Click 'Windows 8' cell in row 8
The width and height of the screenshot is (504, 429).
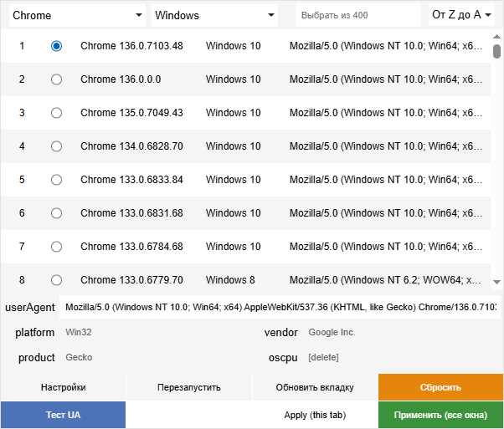(x=230, y=280)
